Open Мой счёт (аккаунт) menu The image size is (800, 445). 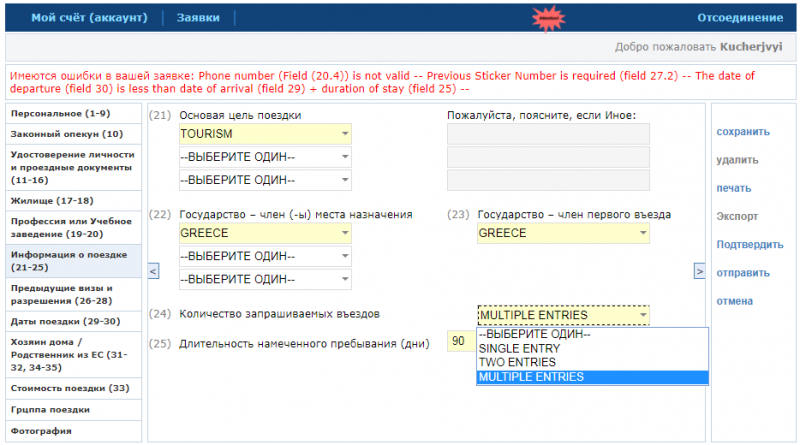click(x=89, y=18)
